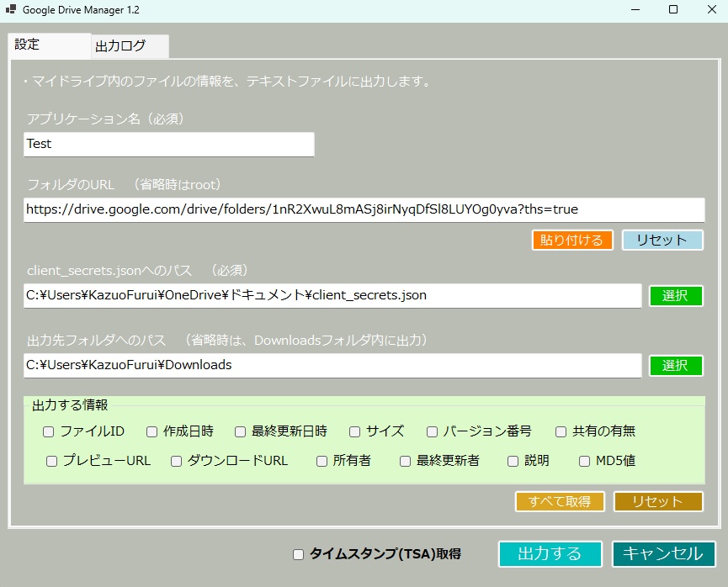Click 選択 next to client_secrets.json path

point(676,295)
